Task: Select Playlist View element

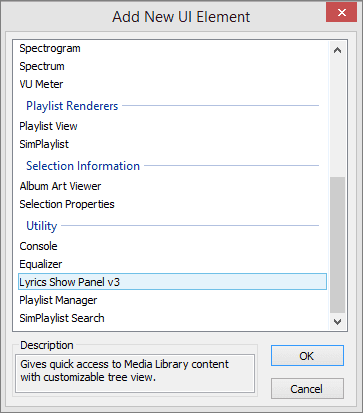Action: click(x=48, y=126)
